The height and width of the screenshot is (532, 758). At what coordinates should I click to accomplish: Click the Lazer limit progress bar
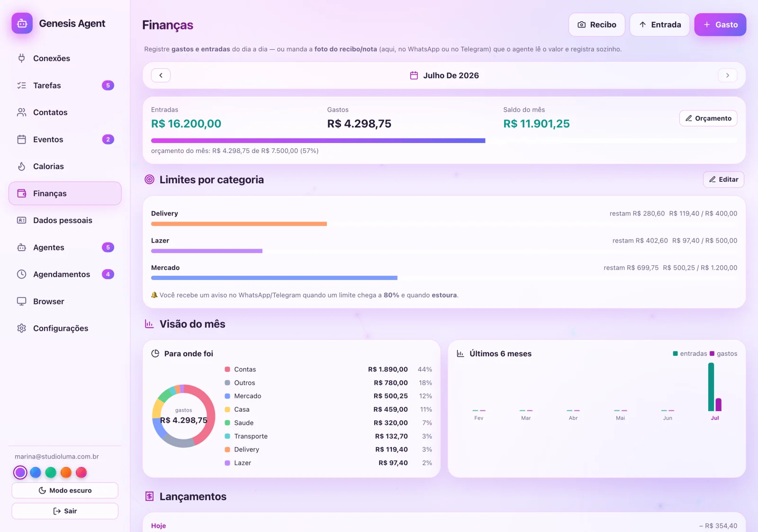[444, 251]
